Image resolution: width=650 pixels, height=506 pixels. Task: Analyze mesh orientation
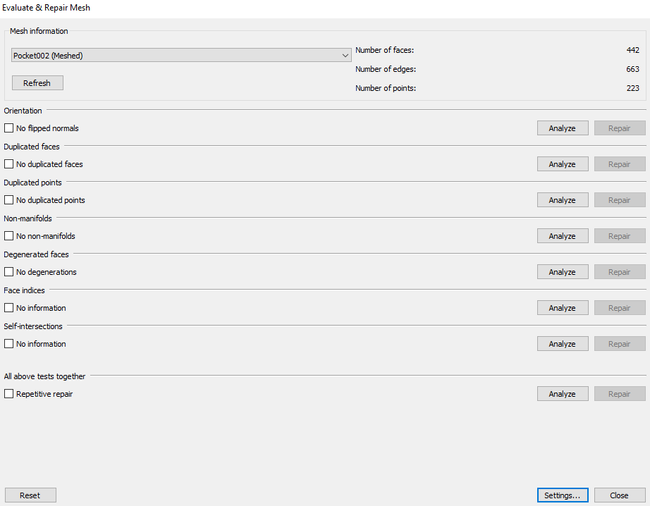[562, 128]
